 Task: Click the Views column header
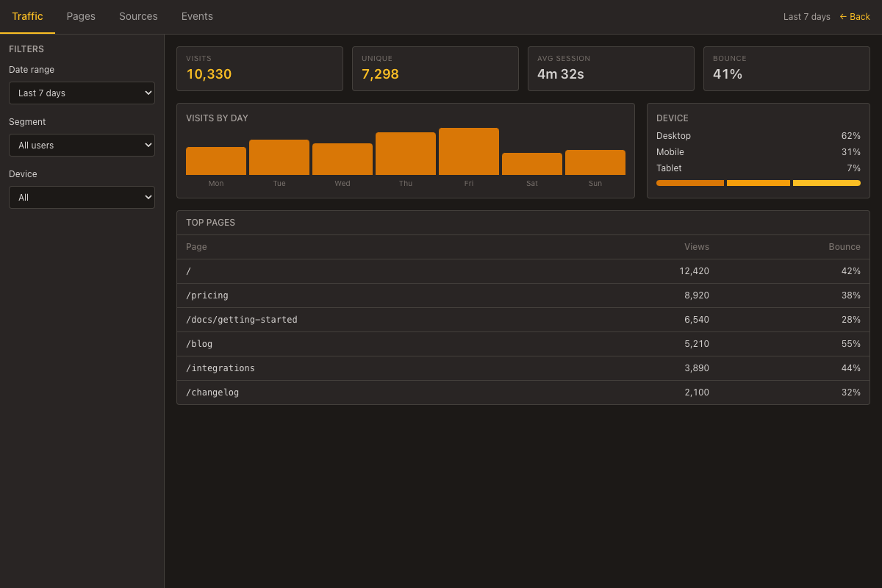696,246
